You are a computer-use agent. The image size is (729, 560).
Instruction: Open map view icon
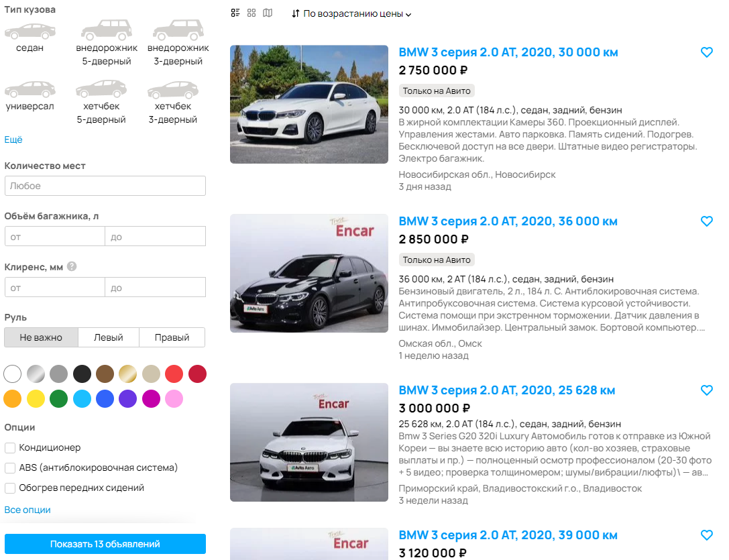268,13
